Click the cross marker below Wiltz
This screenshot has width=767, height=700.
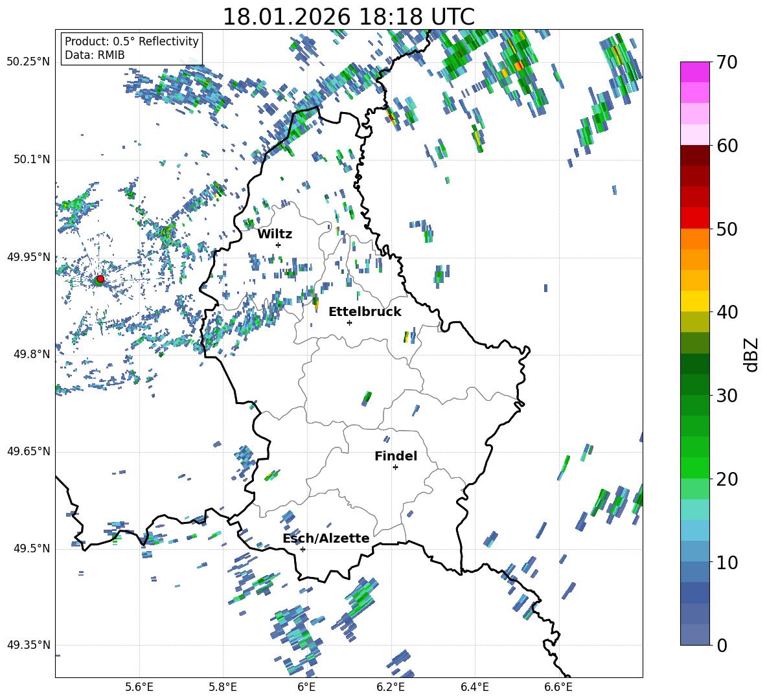point(279,245)
